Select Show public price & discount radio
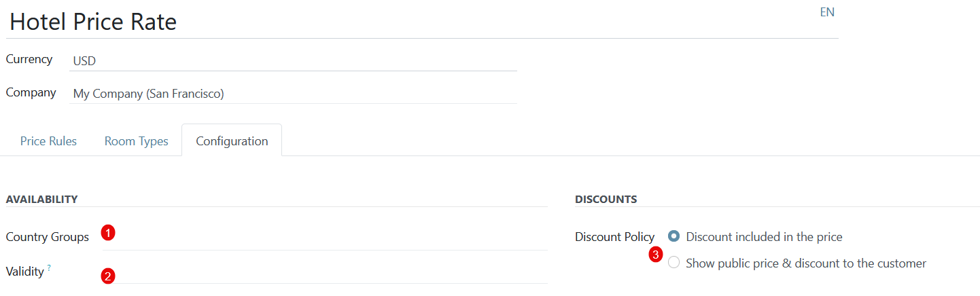The image size is (980, 296). coord(673,262)
